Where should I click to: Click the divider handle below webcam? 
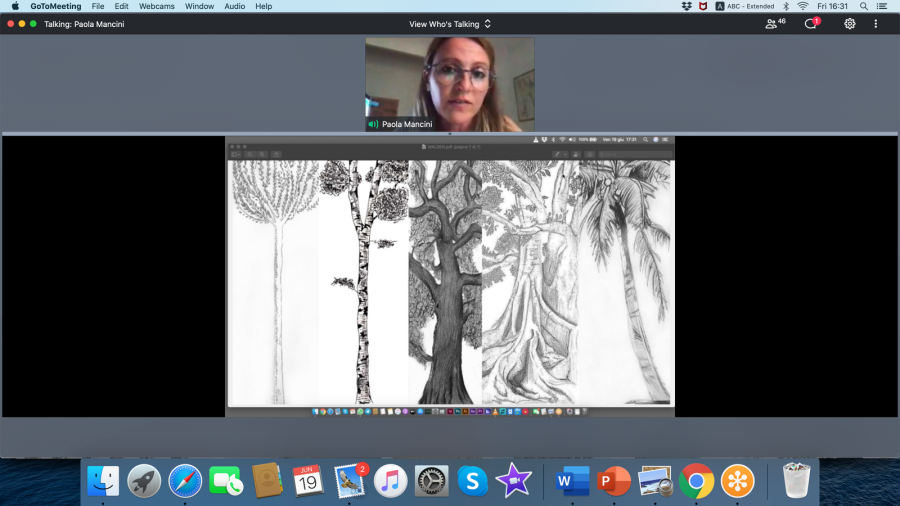449,134
